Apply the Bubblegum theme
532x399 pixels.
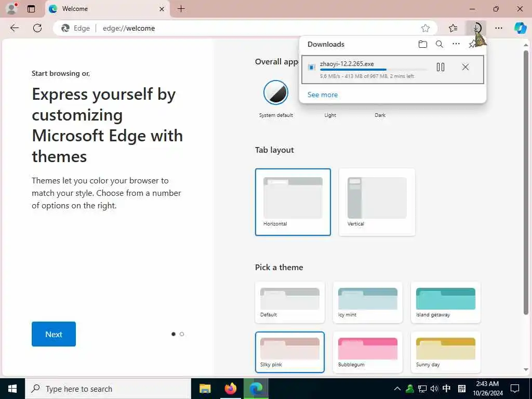(368, 352)
